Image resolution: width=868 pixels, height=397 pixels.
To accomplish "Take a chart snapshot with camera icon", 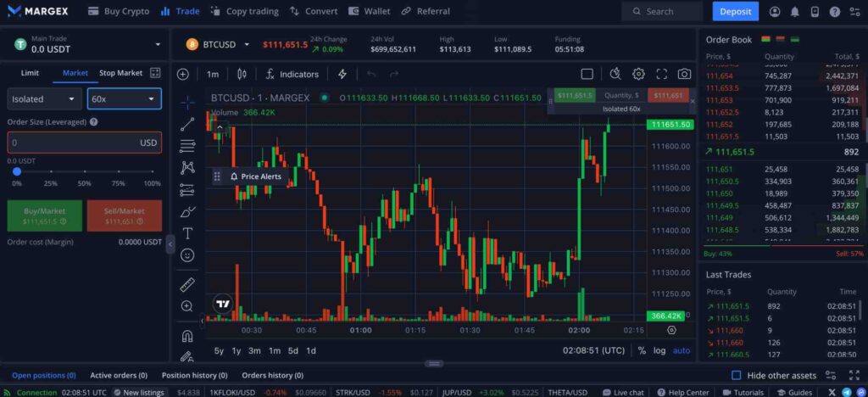I will point(685,74).
